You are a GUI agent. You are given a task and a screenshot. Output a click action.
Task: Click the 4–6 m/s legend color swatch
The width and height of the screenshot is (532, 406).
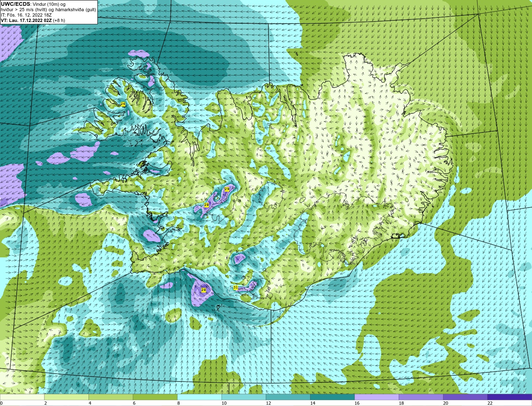click(x=111, y=397)
